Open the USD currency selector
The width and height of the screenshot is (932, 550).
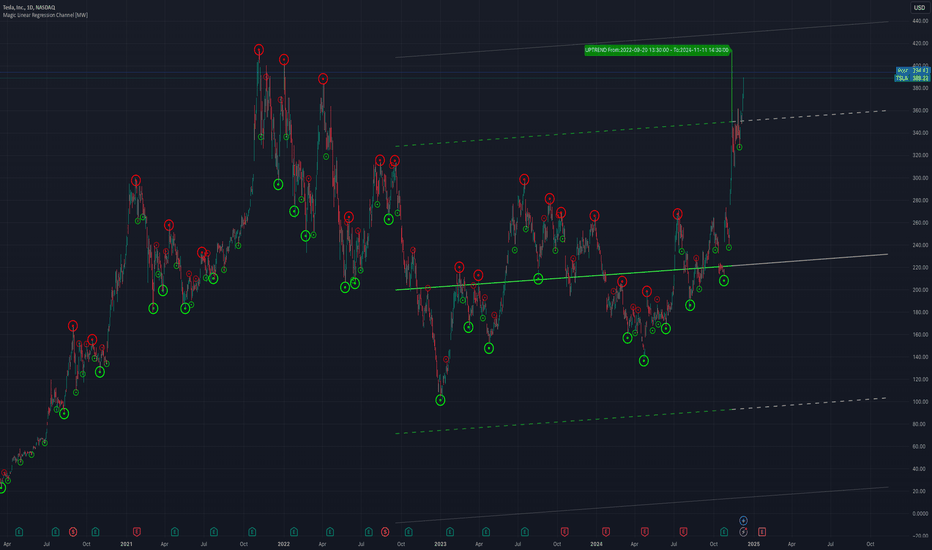click(x=919, y=8)
